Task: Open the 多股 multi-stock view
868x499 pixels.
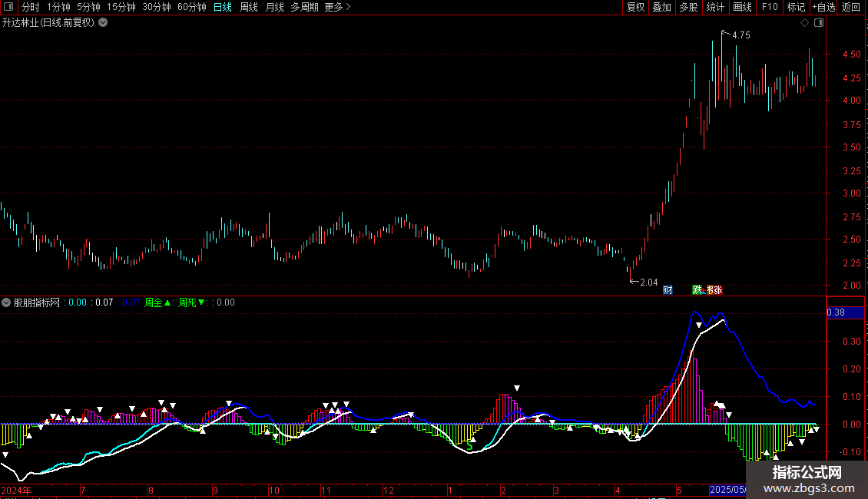Action: [688, 7]
